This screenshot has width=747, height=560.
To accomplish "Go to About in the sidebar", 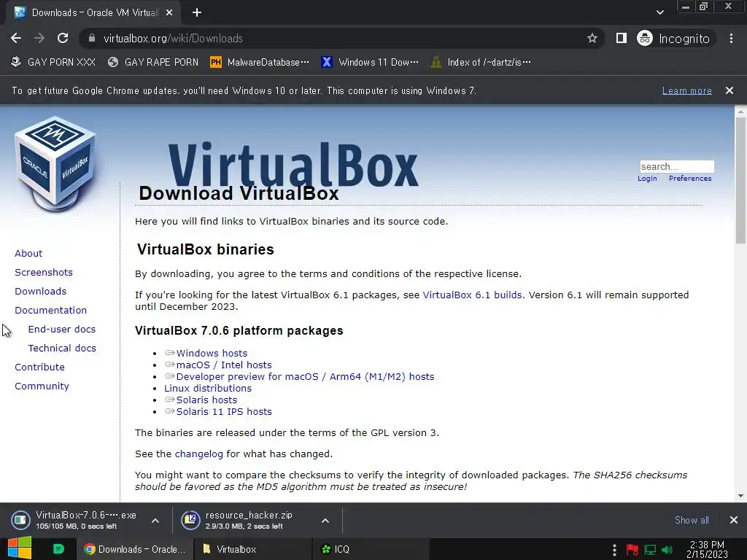I will [x=28, y=253].
